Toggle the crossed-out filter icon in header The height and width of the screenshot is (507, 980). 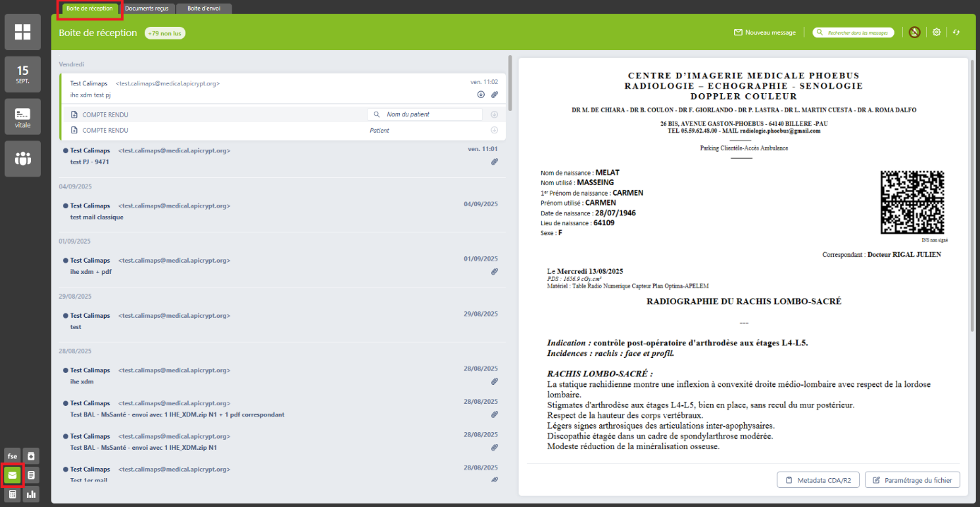(x=914, y=32)
